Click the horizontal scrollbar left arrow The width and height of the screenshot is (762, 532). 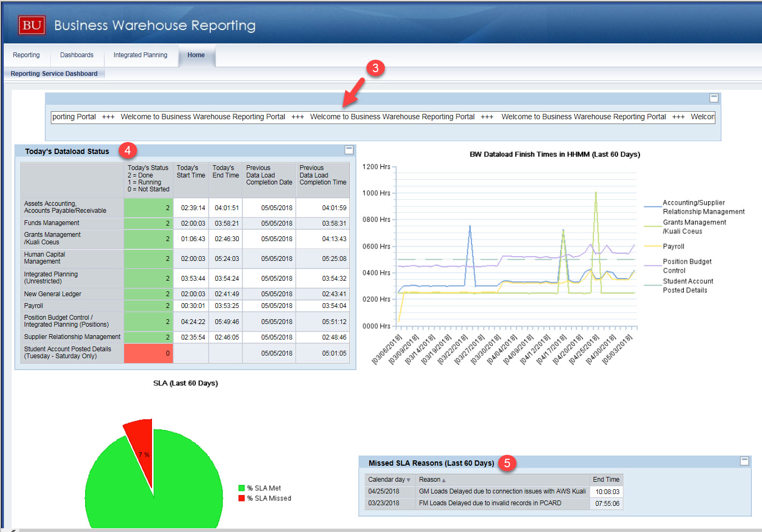click(14, 530)
